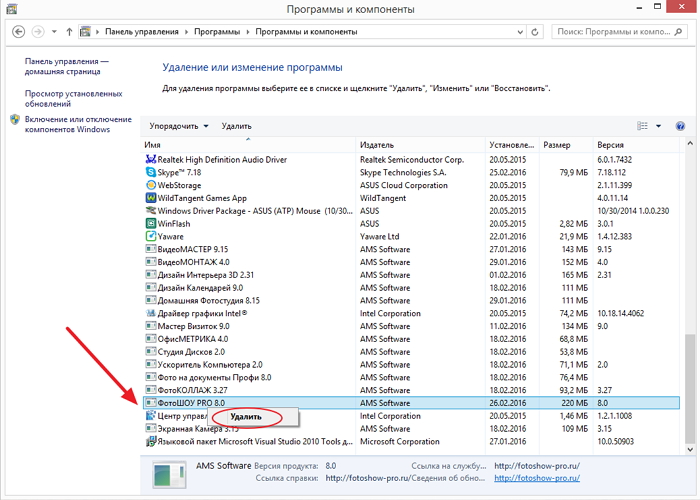Click the search magnifier icon

tap(679, 32)
